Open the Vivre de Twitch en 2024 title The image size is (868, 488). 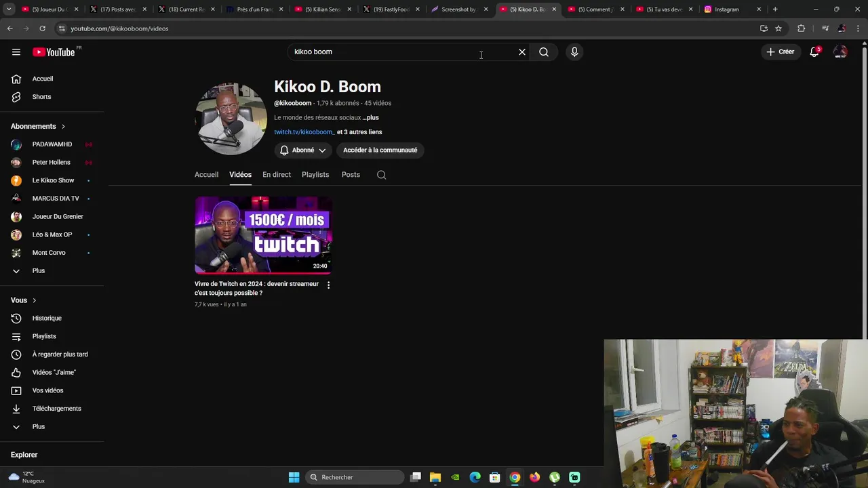coord(256,289)
